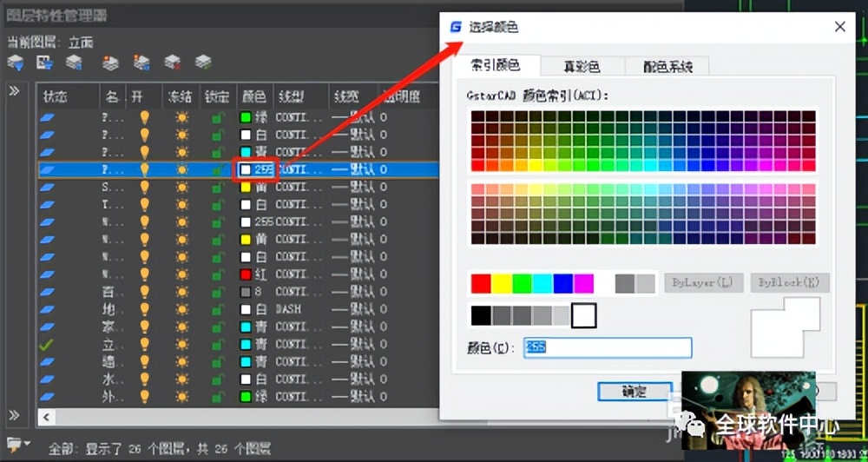This screenshot has height=462, width=868.
Task: Pick blue in the standard colors strip
Action: [x=563, y=283]
